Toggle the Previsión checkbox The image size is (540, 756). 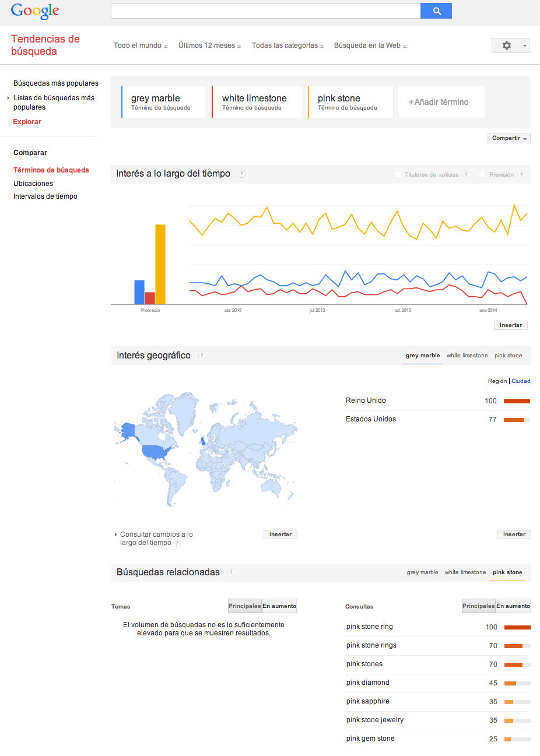(482, 174)
